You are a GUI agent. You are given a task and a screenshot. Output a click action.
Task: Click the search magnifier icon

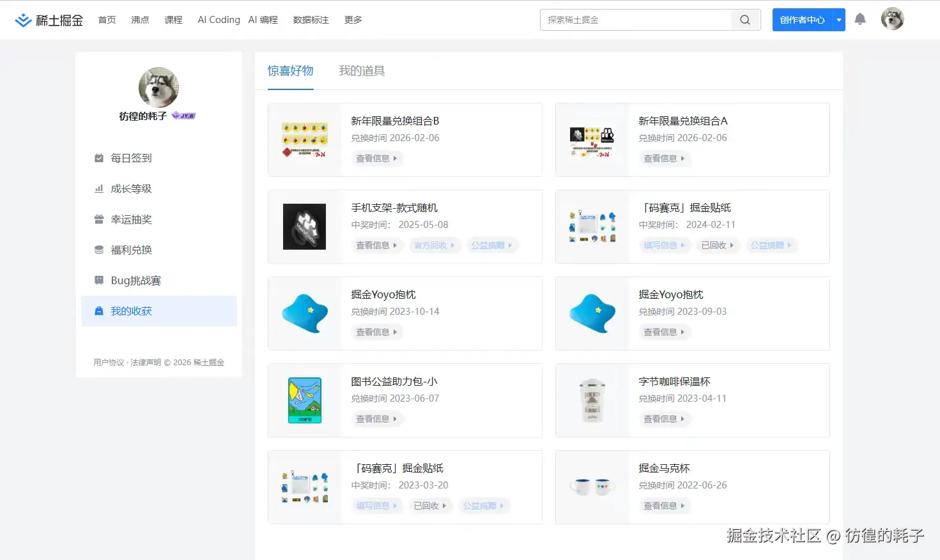click(744, 20)
